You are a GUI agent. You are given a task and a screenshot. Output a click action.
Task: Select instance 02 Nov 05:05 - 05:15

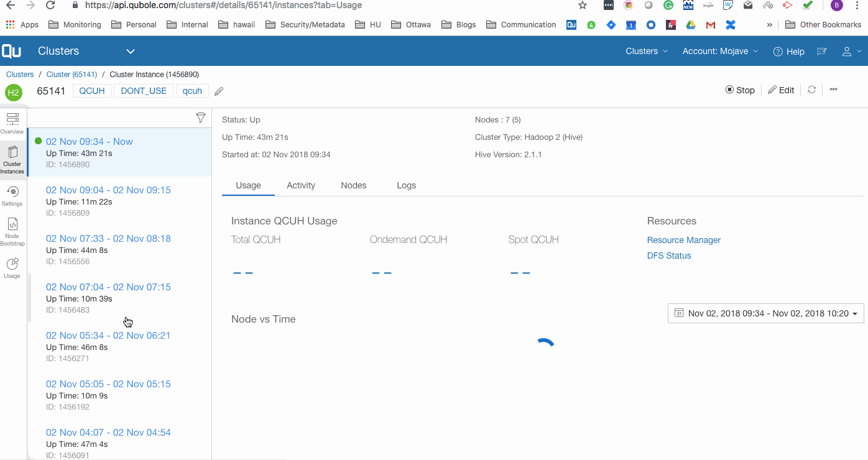119,395
